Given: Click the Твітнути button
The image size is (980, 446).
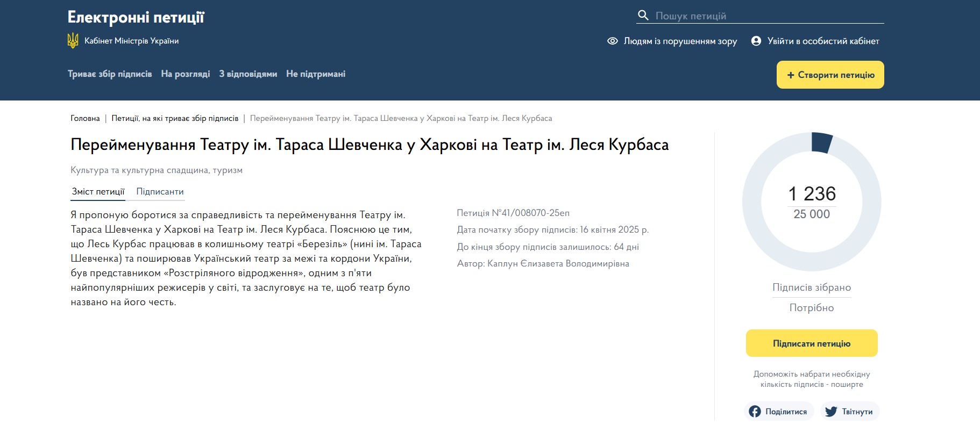Looking at the screenshot, I should [850, 412].
